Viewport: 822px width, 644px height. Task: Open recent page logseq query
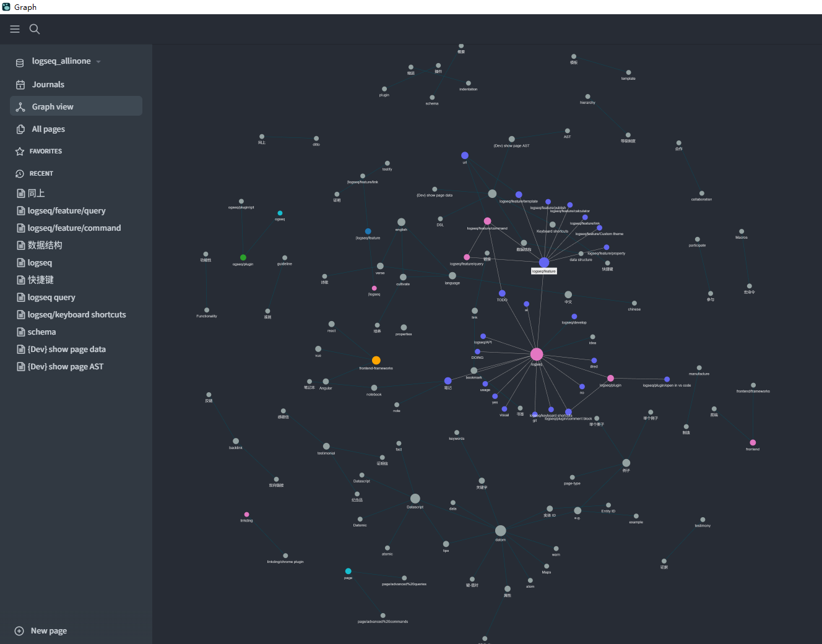(51, 297)
